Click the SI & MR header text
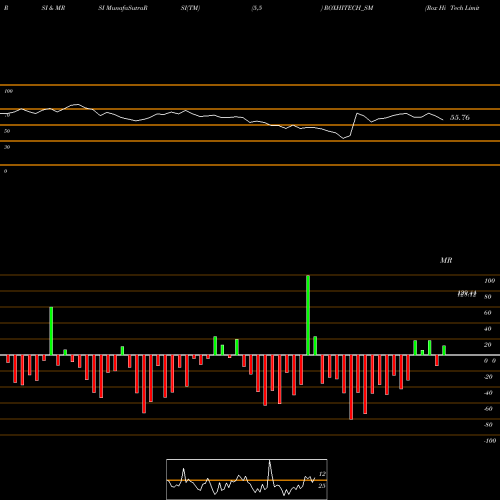 [53, 8]
